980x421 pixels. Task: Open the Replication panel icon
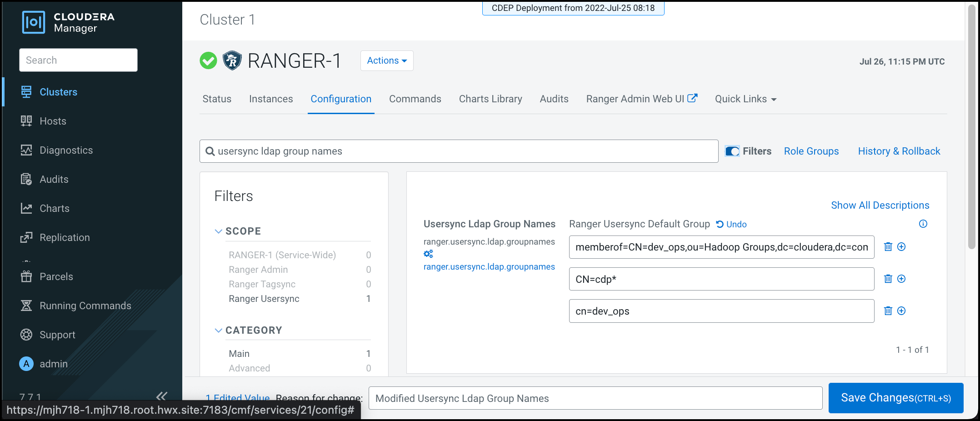point(26,237)
